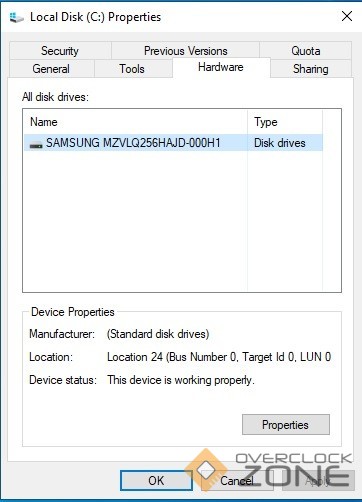362x502 pixels.
Task: Select the SAMSUNG MZVLQ256HAJD-000H1 drive name
Action: point(133,143)
